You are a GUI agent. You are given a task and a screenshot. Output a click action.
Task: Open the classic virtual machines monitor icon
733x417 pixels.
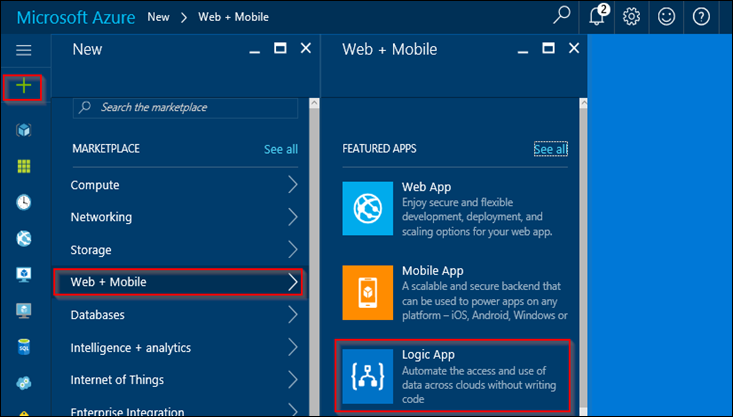click(24, 310)
